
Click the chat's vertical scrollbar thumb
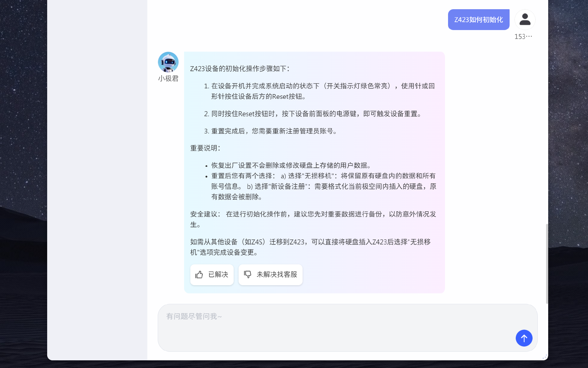(x=547, y=264)
